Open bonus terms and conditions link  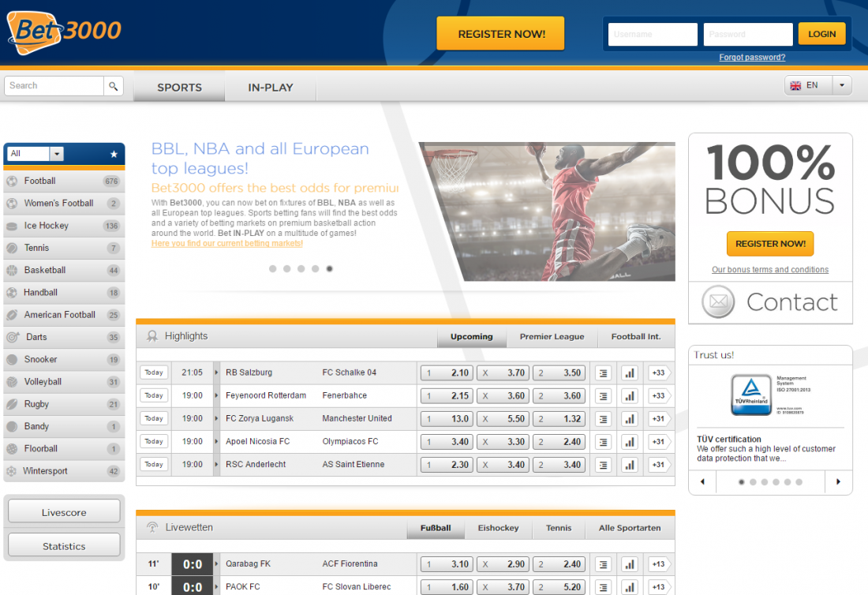pos(770,270)
